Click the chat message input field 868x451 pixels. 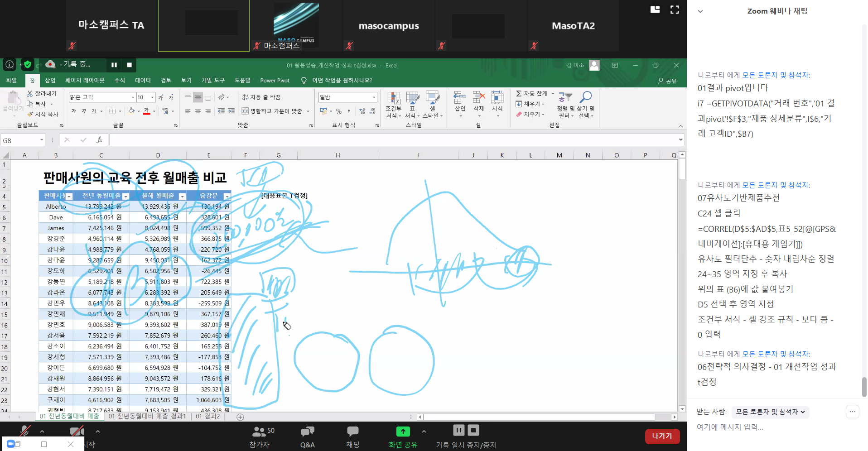click(x=770, y=427)
